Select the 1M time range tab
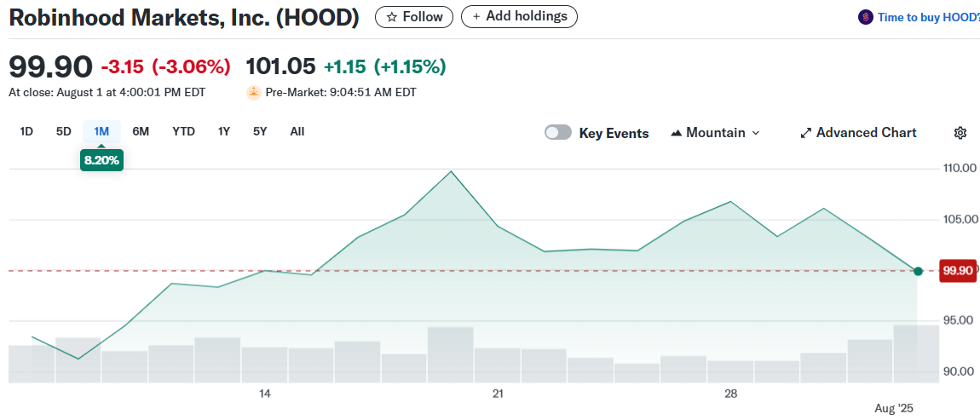The image size is (980, 420). (102, 131)
